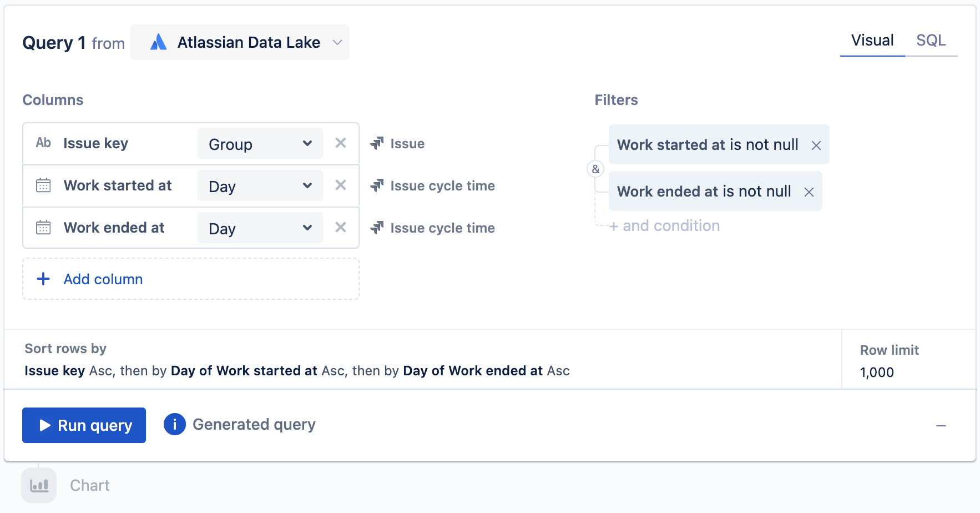Click the calendar icon for Work started at
This screenshot has width=980, height=513.
tap(43, 185)
